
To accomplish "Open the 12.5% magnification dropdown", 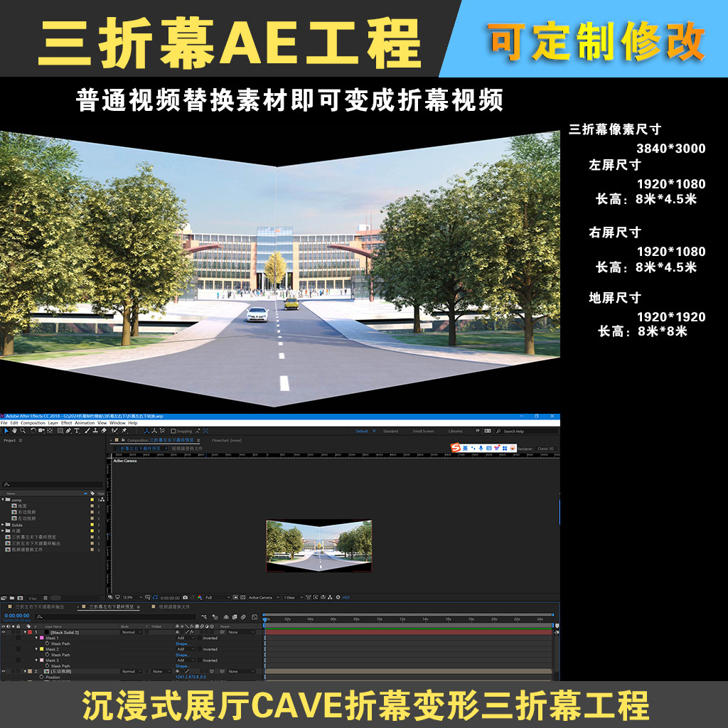I will pos(132,597).
